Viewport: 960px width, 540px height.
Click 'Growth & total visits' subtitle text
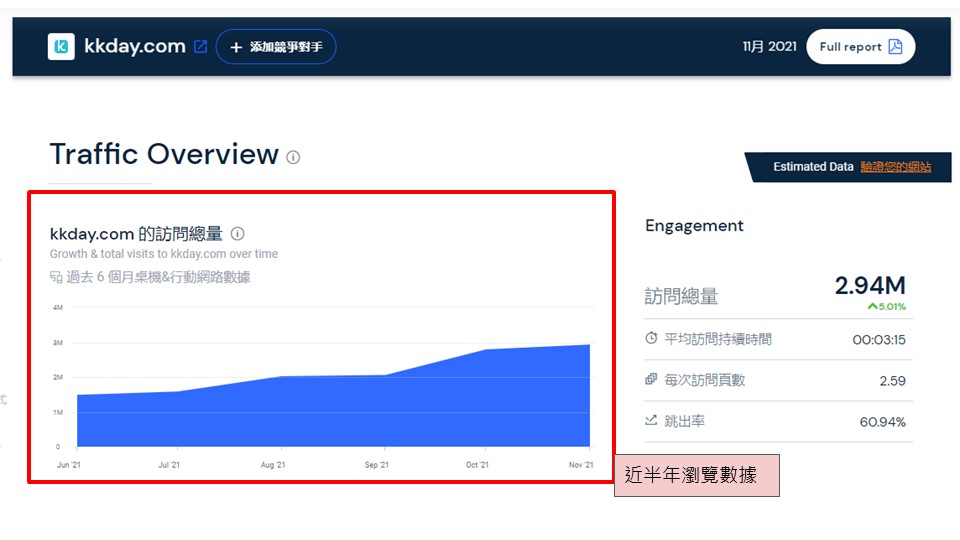164,253
